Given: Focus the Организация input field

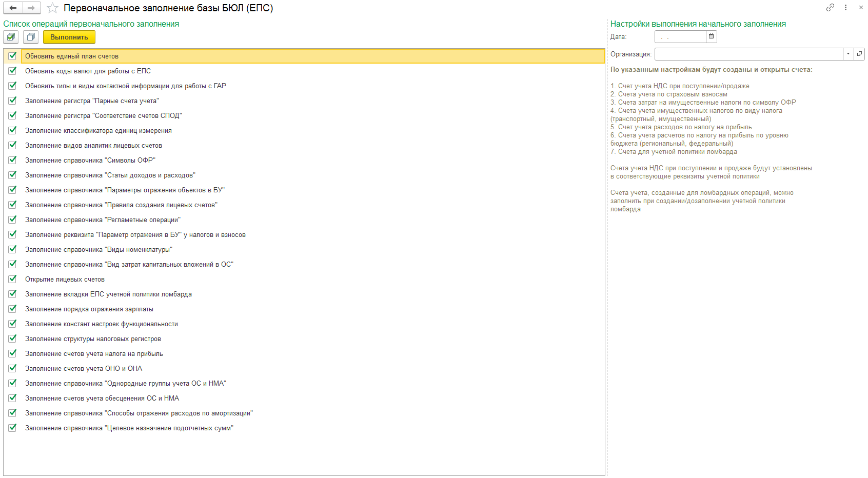Looking at the screenshot, I should coord(749,54).
